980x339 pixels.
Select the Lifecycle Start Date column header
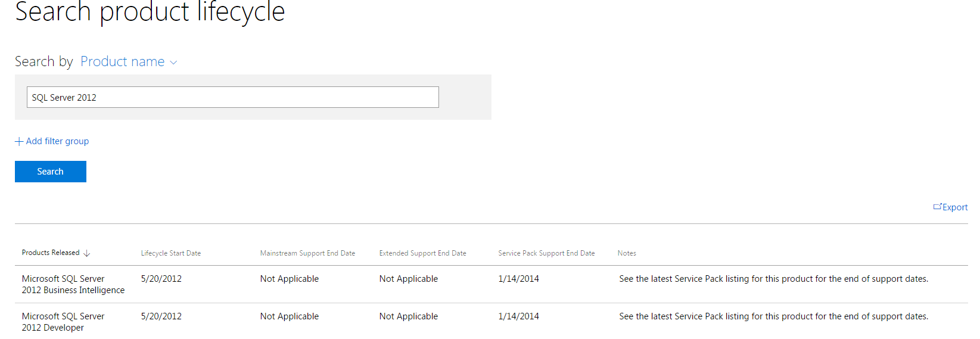pos(171,253)
